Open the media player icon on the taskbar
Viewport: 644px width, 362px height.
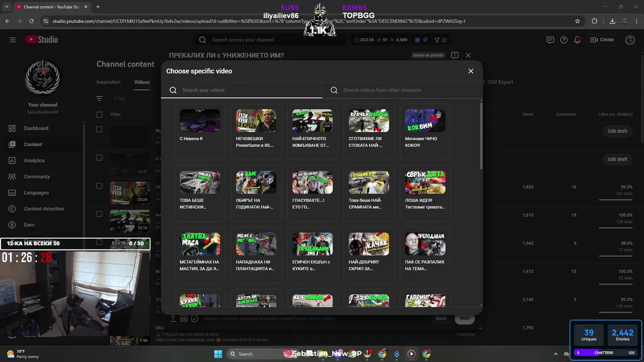[412, 354]
